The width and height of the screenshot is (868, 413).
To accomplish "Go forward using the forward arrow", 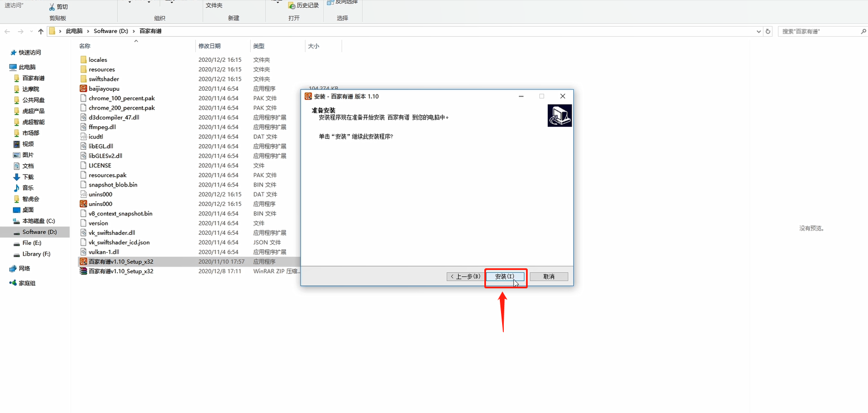I will [21, 31].
